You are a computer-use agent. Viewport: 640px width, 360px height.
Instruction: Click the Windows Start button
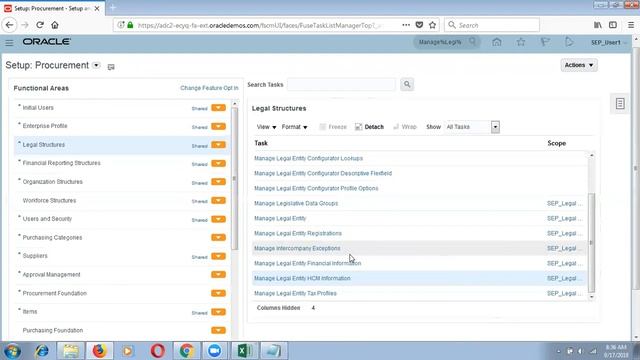pos(12,351)
